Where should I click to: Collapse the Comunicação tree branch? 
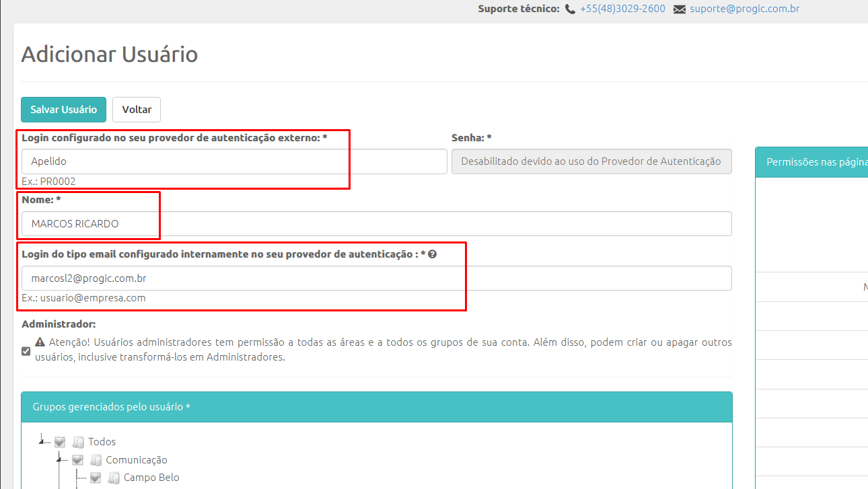60,459
